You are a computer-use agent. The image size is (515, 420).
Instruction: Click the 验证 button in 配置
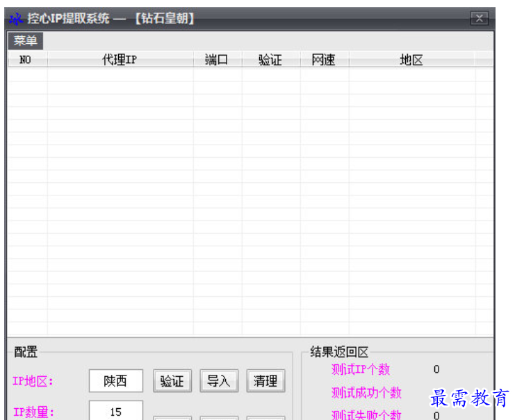pyautogui.click(x=172, y=381)
